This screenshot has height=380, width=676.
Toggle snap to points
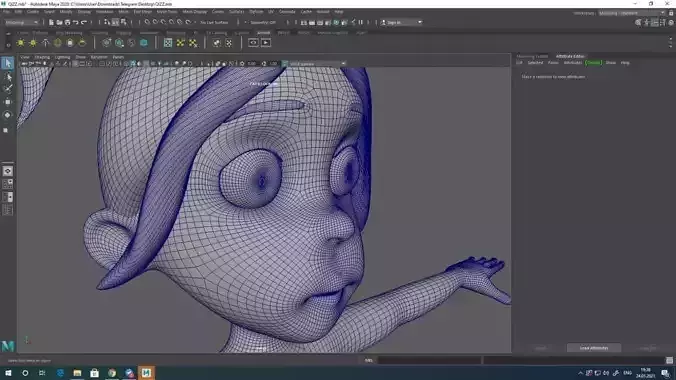[x=163, y=22]
